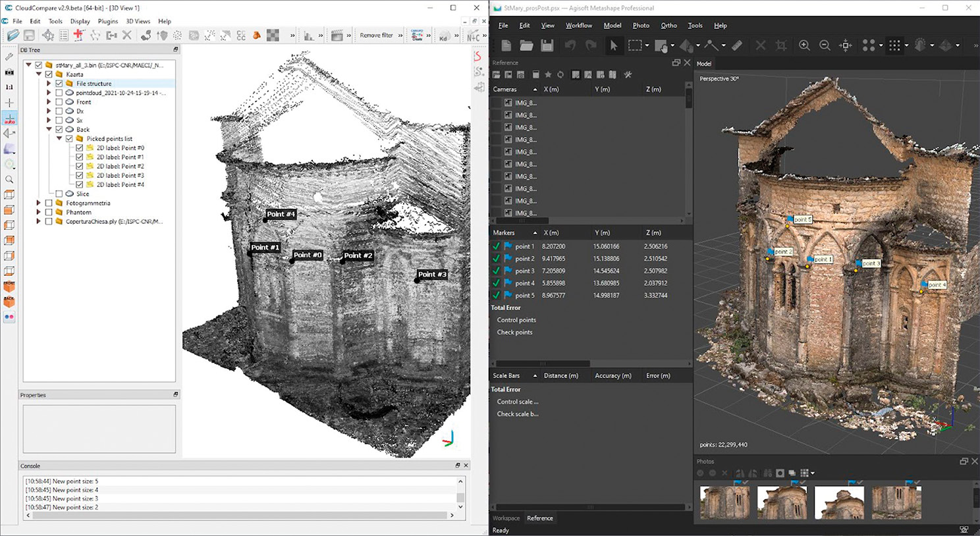Uncheck the Back cloud checkbox
The height and width of the screenshot is (536, 980).
coord(59,130)
